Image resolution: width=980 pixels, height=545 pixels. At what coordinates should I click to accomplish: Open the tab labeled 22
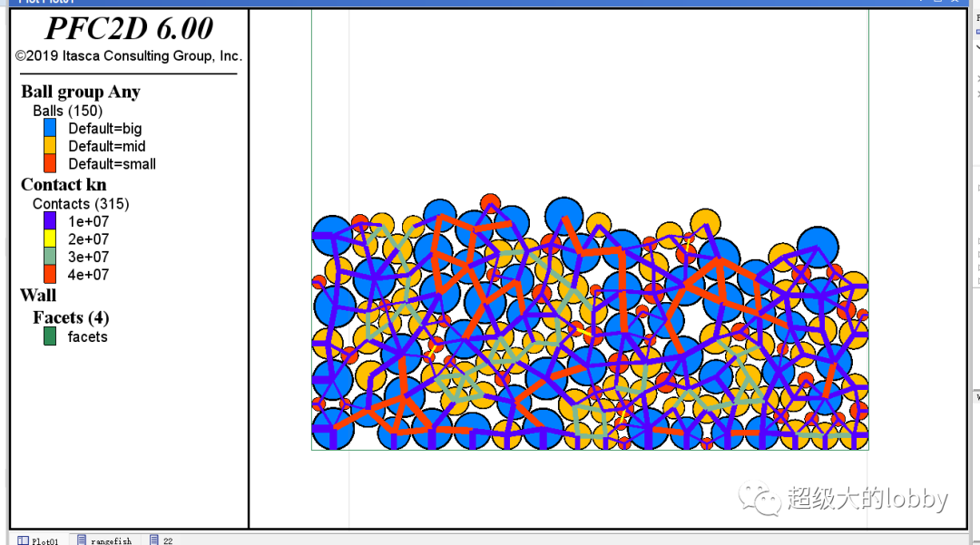tap(162, 540)
